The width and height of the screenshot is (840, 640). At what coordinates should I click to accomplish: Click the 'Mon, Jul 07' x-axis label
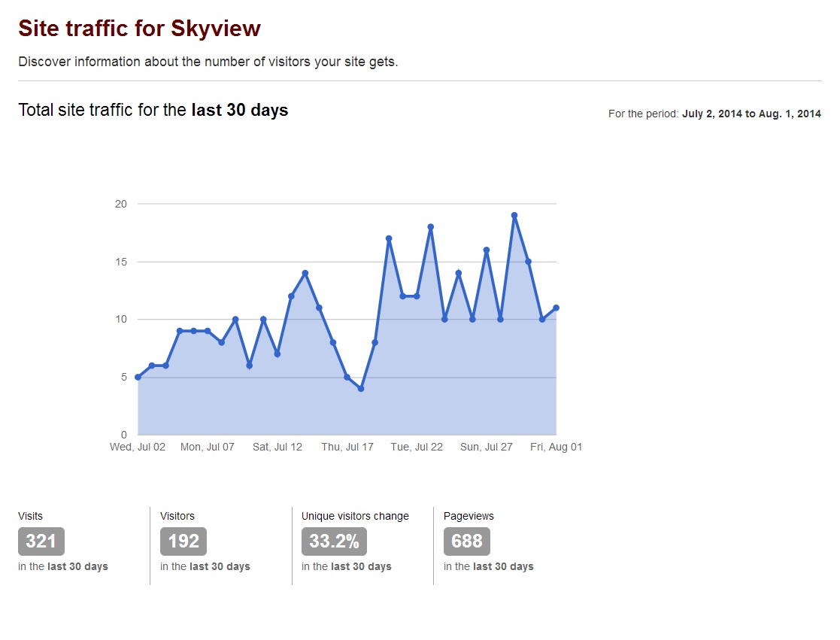click(208, 447)
